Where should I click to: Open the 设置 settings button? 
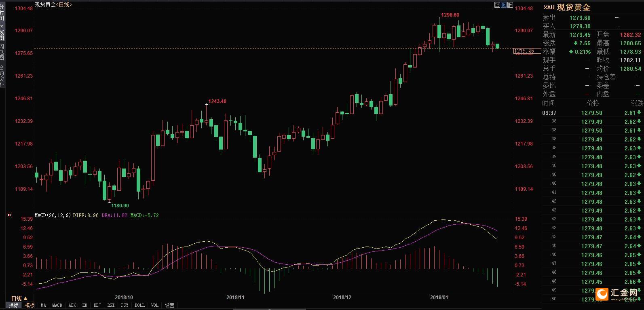[x=169, y=305]
